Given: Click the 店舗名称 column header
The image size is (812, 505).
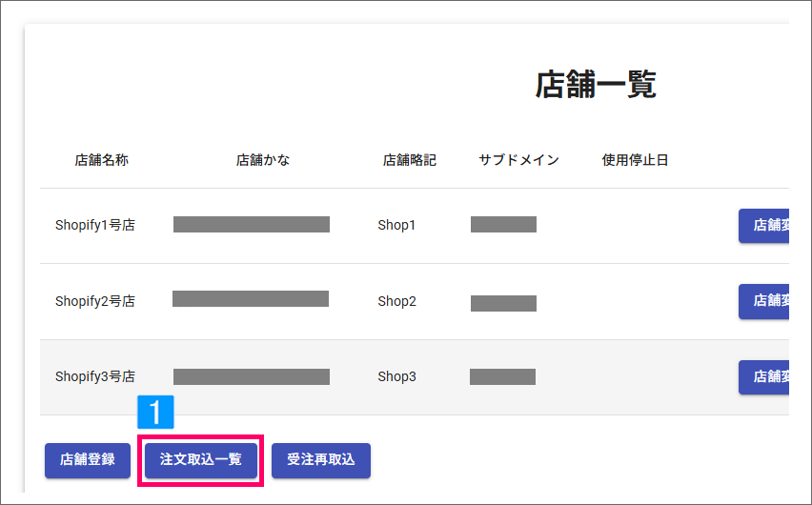Looking at the screenshot, I should (101, 160).
